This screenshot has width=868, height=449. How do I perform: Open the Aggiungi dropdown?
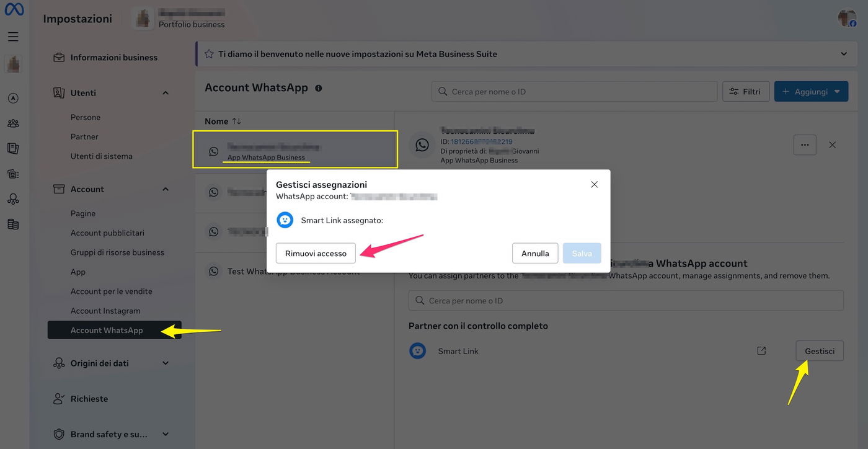[811, 92]
